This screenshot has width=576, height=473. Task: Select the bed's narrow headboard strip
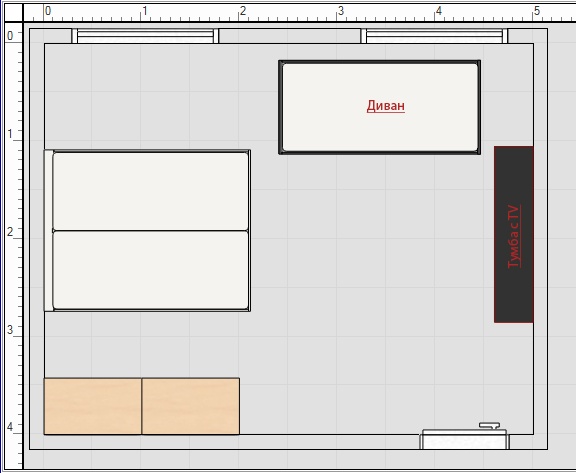click(48, 231)
